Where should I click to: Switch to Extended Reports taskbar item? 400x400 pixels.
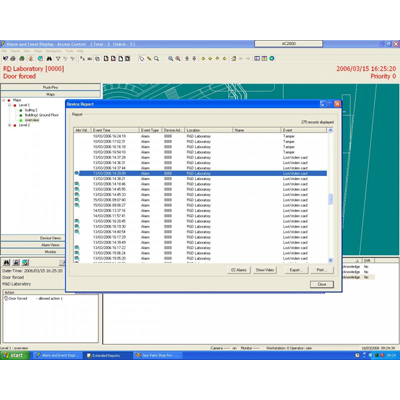tap(107, 356)
